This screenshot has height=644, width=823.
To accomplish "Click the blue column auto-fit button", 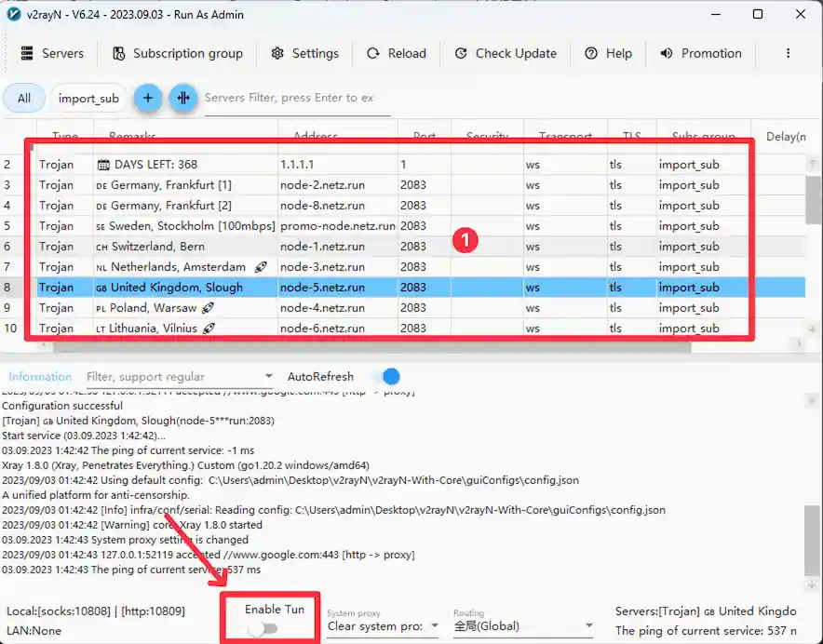I will click(183, 98).
